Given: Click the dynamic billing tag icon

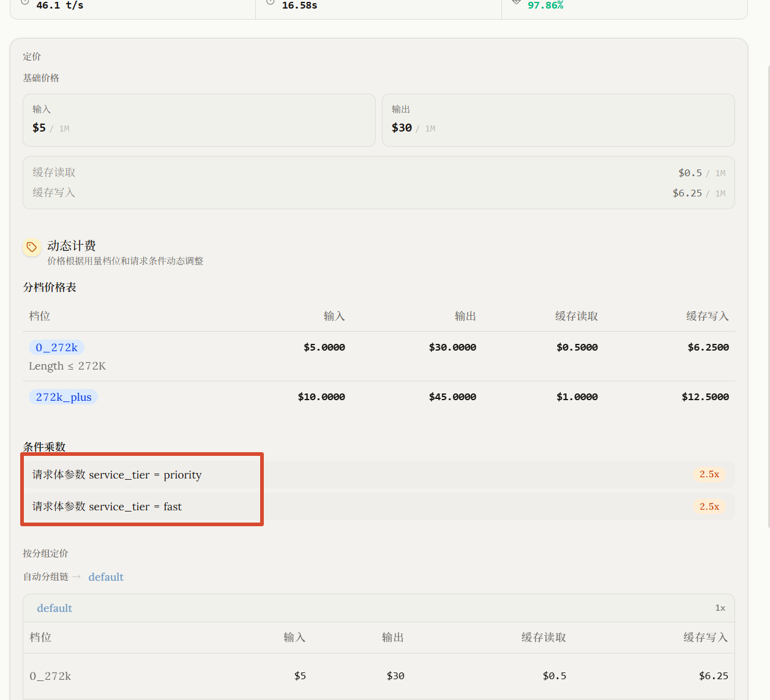Looking at the screenshot, I should click(x=32, y=247).
